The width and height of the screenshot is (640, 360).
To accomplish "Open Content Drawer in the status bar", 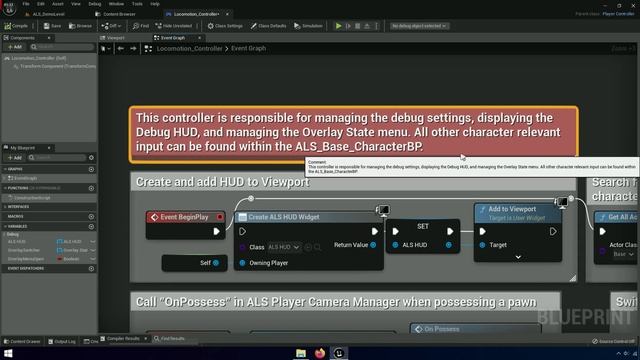I will (22, 341).
